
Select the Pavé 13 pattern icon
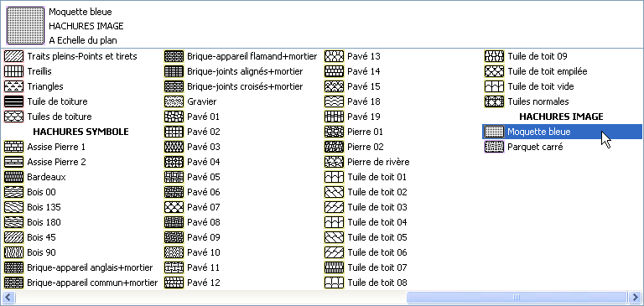[x=334, y=56]
